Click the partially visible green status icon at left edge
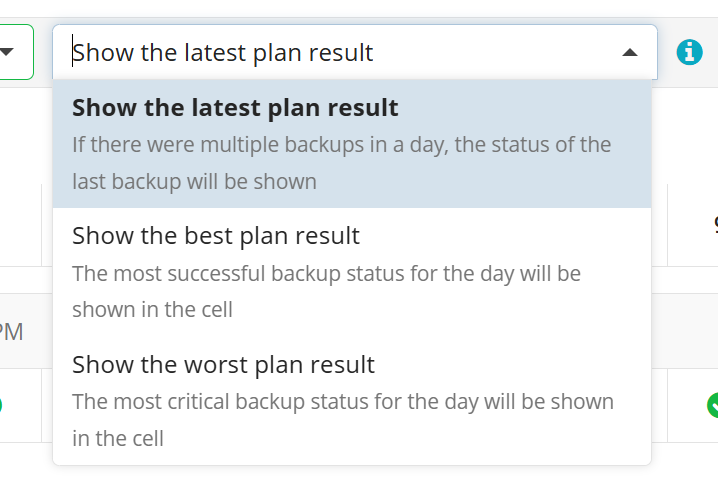 [x=1, y=405]
